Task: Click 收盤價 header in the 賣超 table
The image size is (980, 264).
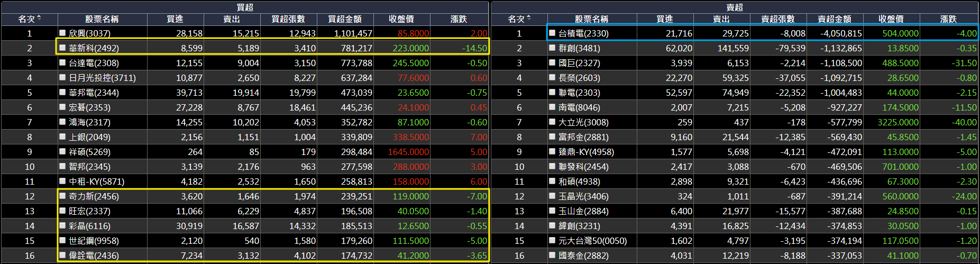Action: (x=891, y=19)
